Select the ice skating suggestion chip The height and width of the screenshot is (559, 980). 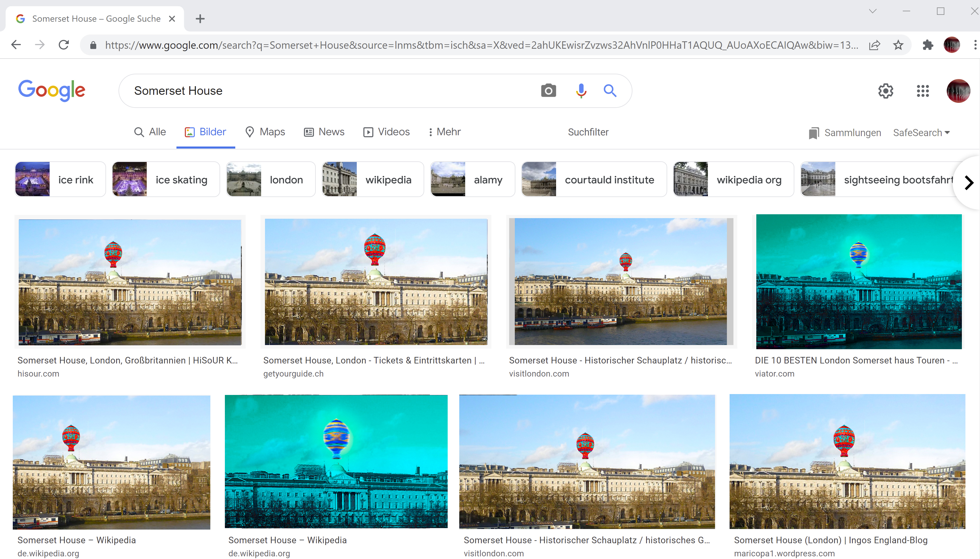click(166, 179)
